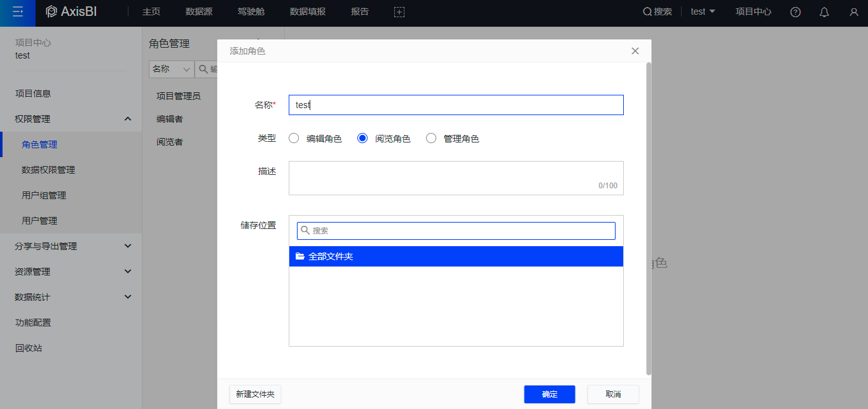Click the 新建文件夹 button
The image size is (868, 409).
click(x=255, y=394)
